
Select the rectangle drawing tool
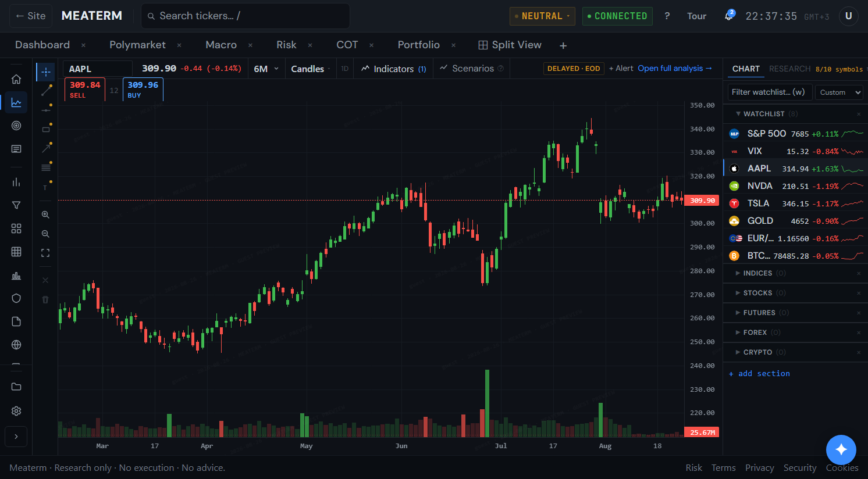45,130
